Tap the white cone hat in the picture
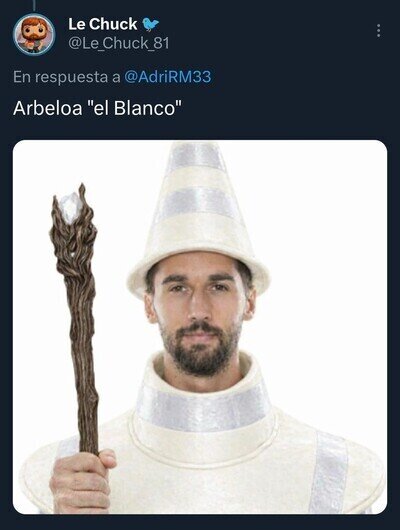This screenshot has height=530, width=400. pos(198,216)
